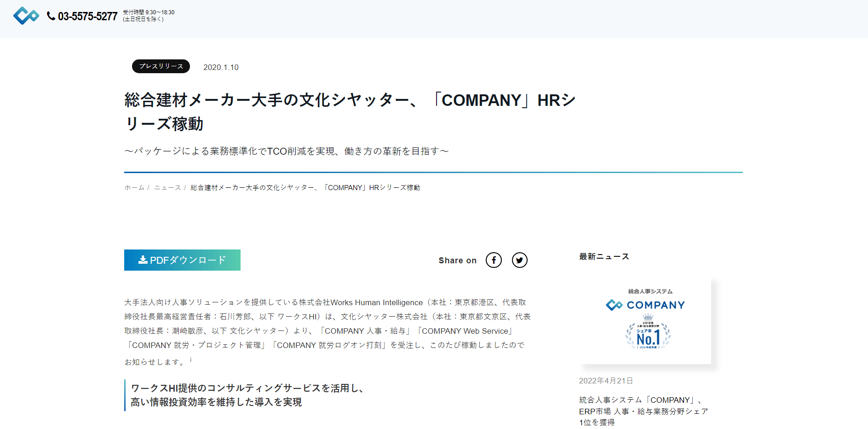Go to ニュース breadcrumb link
Image resolution: width=868 pixels, height=429 pixels.
(167, 188)
